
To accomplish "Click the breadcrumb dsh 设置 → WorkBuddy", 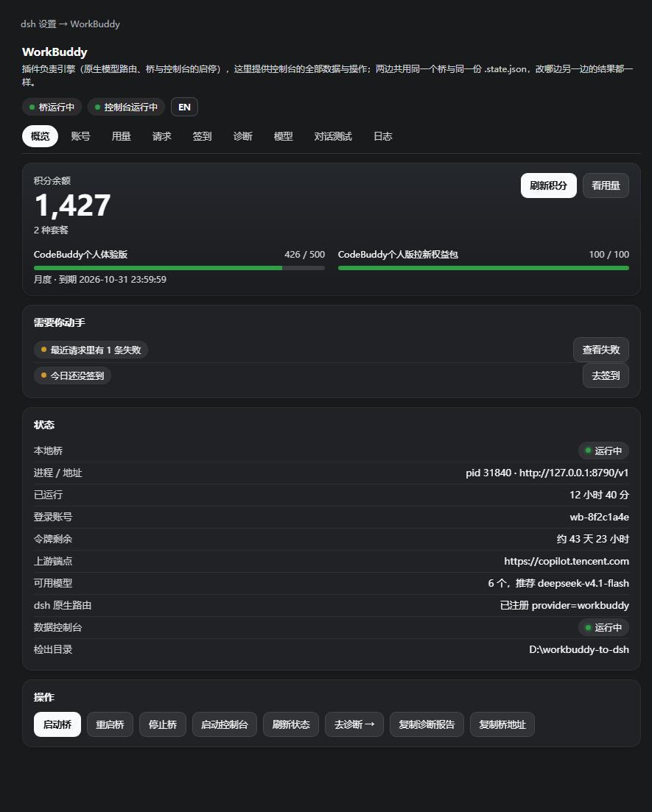I will [x=71, y=24].
